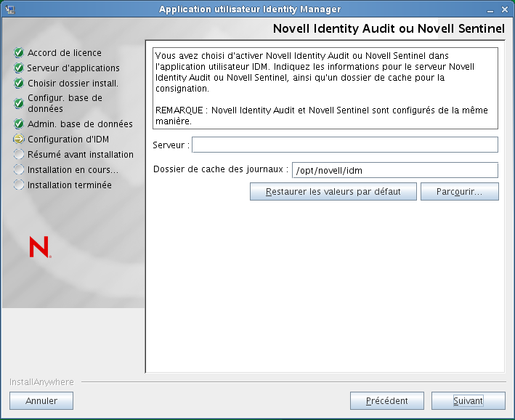Select the Installation en cours... step label

point(73,169)
